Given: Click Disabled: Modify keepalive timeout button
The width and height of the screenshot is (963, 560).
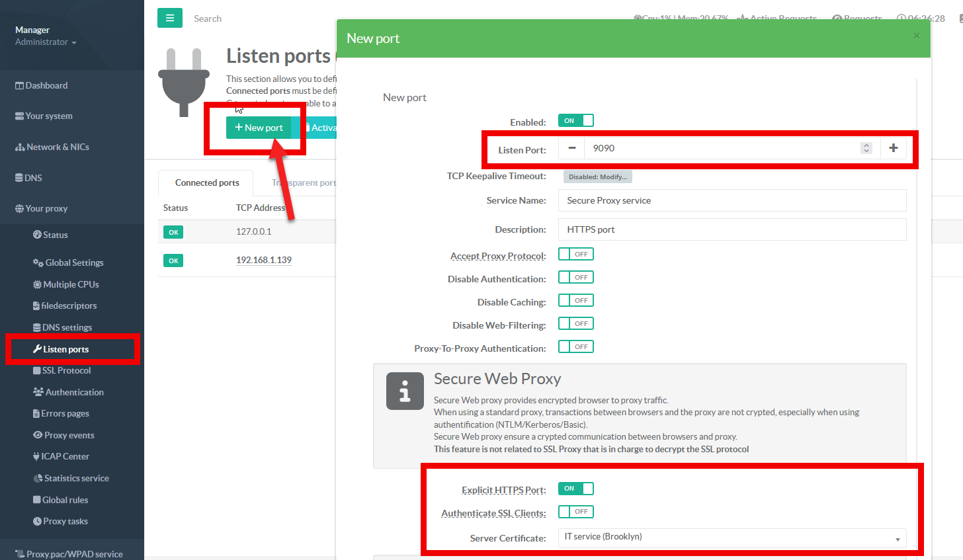Looking at the screenshot, I should 597,177.
